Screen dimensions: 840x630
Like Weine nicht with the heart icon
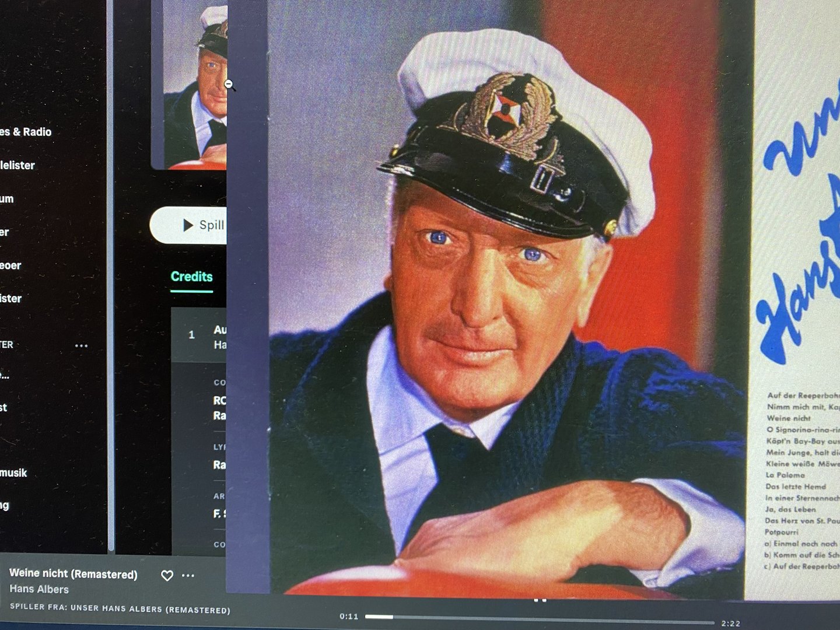(167, 576)
